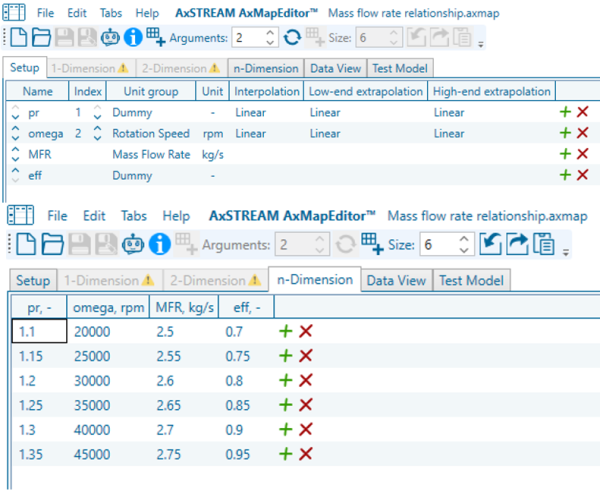Open Tabs menu in bottom window
This screenshot has height=491, width=600.
134,216
